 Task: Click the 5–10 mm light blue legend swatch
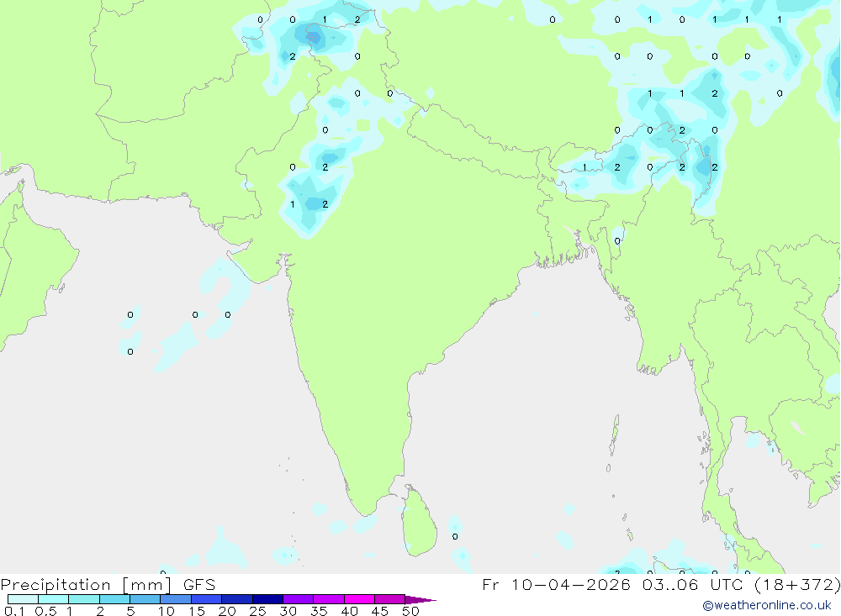(x=145, y=599)
